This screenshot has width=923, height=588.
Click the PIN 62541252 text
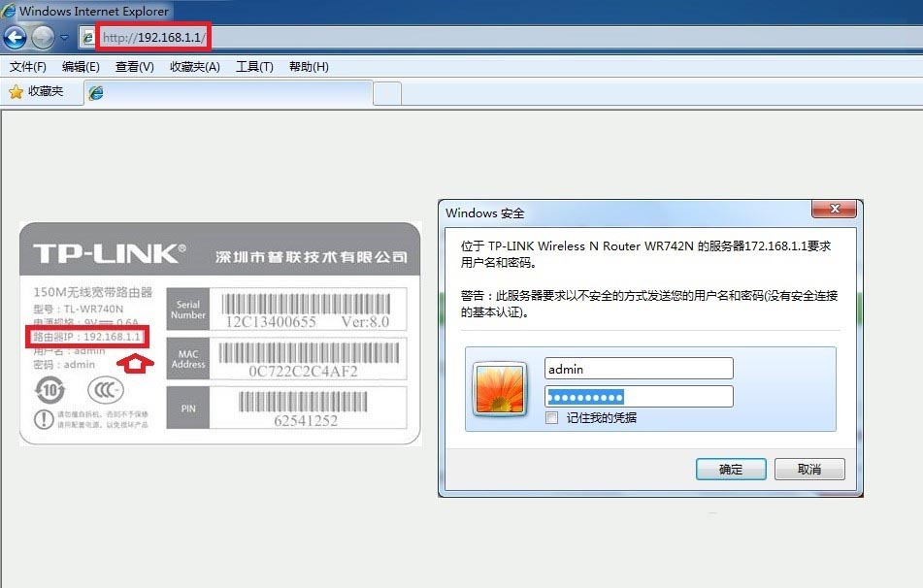[x=306, y=421]
